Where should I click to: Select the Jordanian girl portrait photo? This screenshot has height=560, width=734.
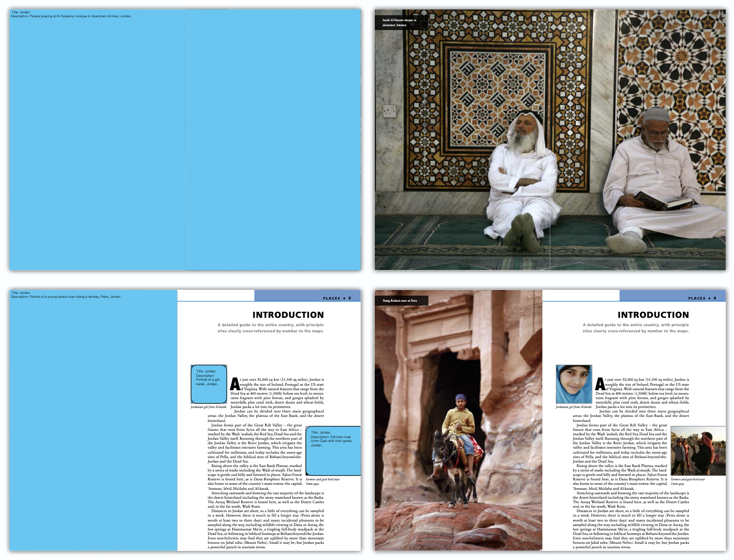pyautogui.click(x=574, y=384)
